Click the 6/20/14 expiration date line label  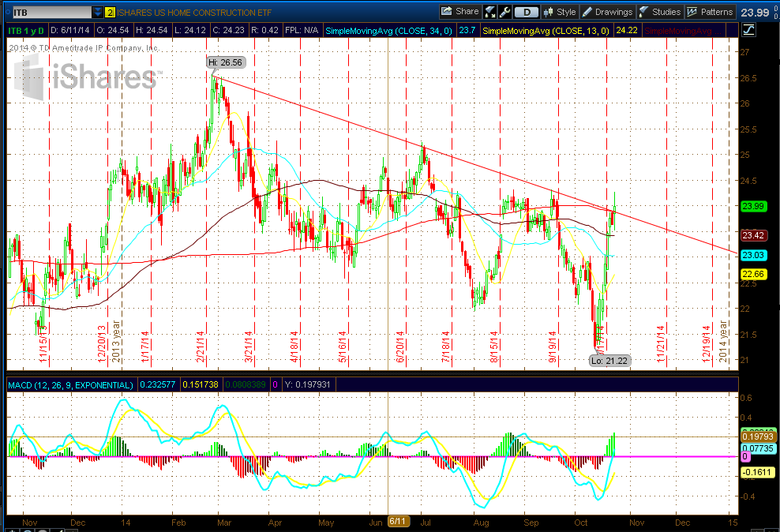click(x=400, y=347)
